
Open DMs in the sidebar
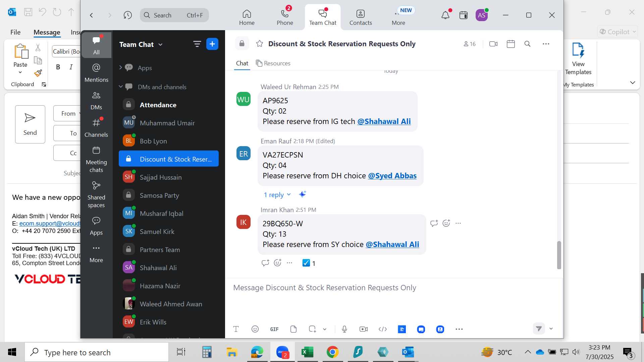coord(96,101)
